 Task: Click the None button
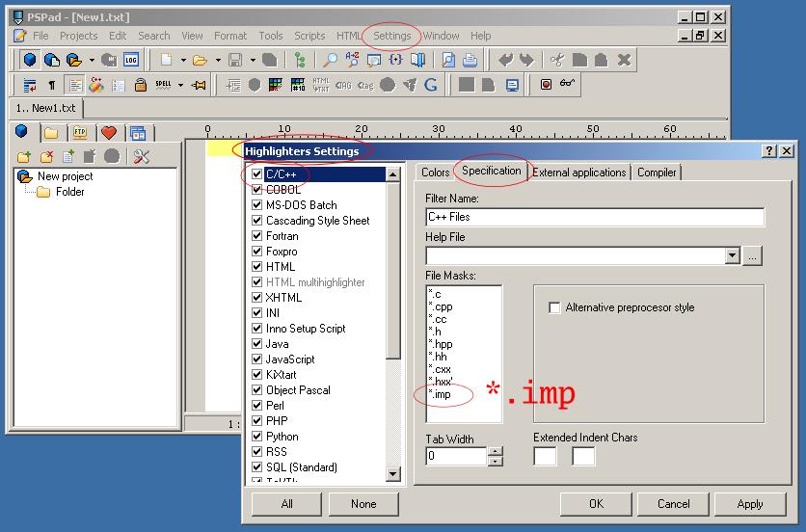click(363, 504)
